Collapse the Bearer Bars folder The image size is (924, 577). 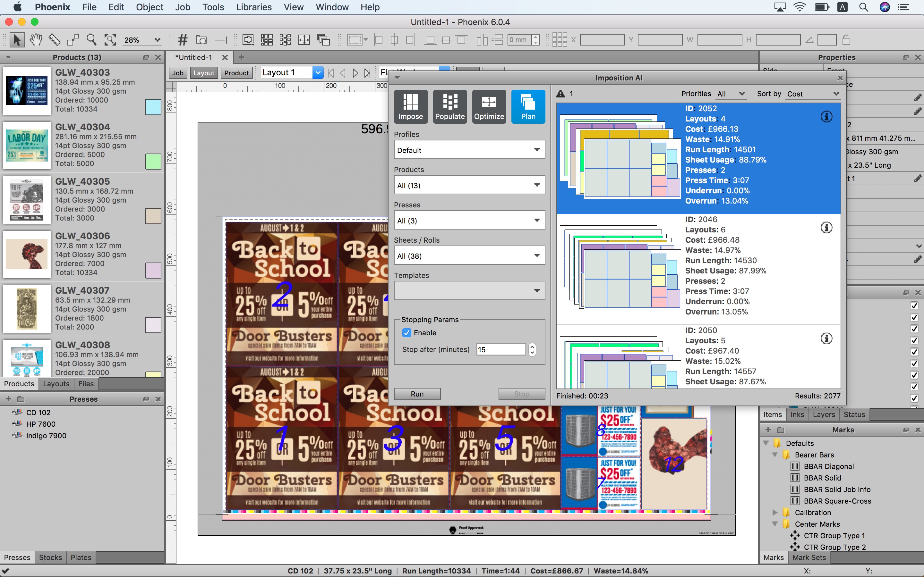pos(775,455)
